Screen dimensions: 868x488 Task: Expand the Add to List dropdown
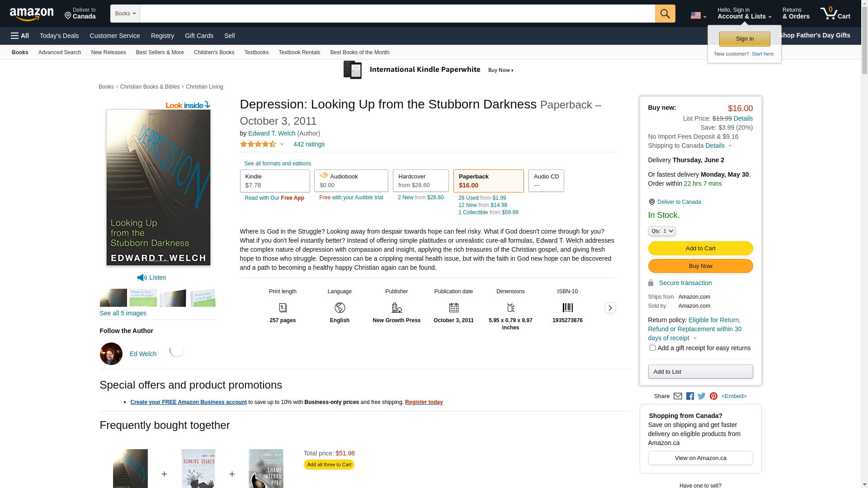click(x=700, y=372)
